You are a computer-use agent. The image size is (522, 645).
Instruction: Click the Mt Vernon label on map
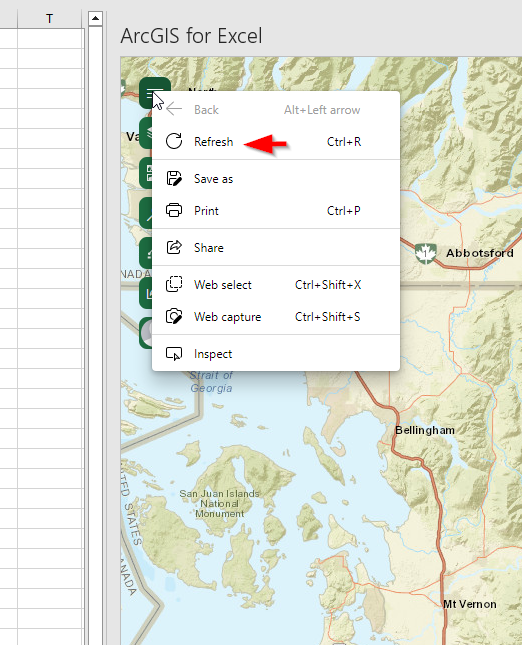pyautogui.click(x=469, y=604)
